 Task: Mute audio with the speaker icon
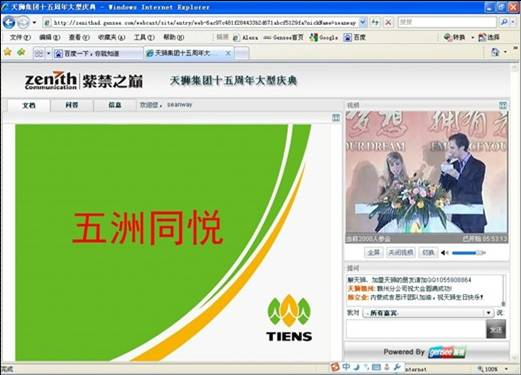(x=444, y=253)
